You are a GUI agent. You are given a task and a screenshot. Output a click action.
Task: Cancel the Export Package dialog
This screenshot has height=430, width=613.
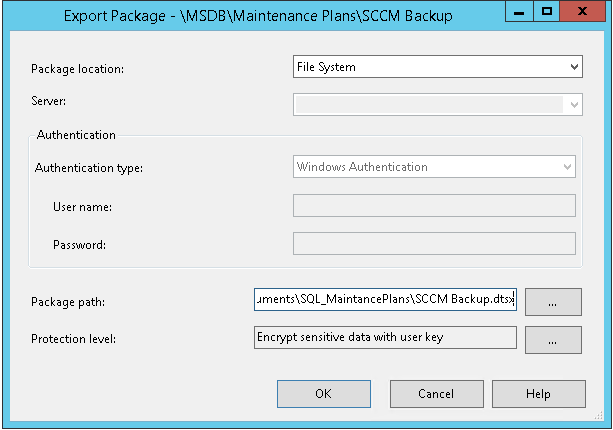pyautogui.click(x=436, y=394)
